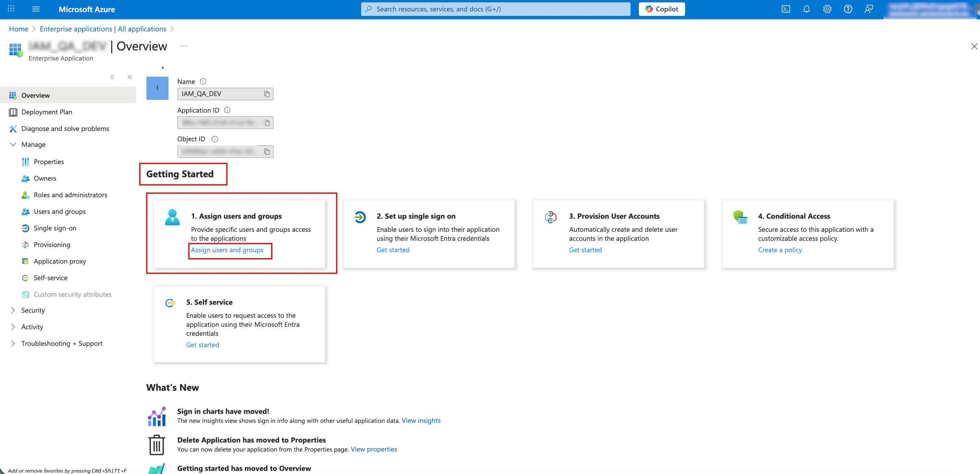Viewport: 980px width, 474px height.
Task: Click the notifications bell icon
Action: tap(806, 9)
